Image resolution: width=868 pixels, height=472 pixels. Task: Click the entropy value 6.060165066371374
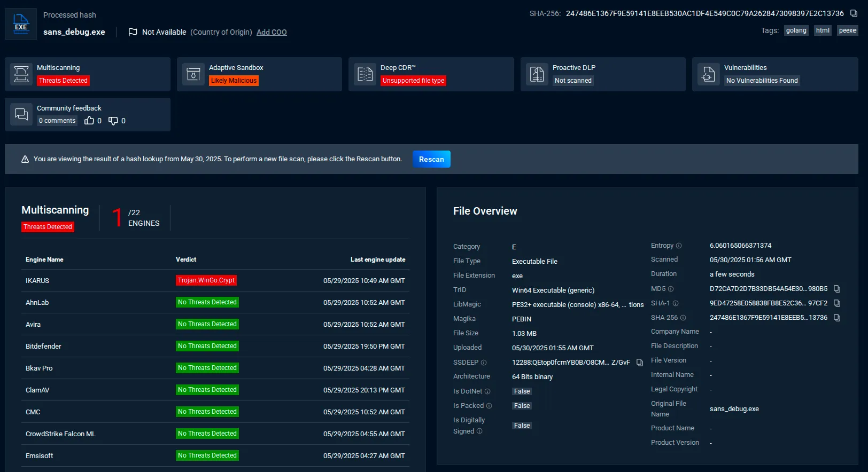[740, 246]
